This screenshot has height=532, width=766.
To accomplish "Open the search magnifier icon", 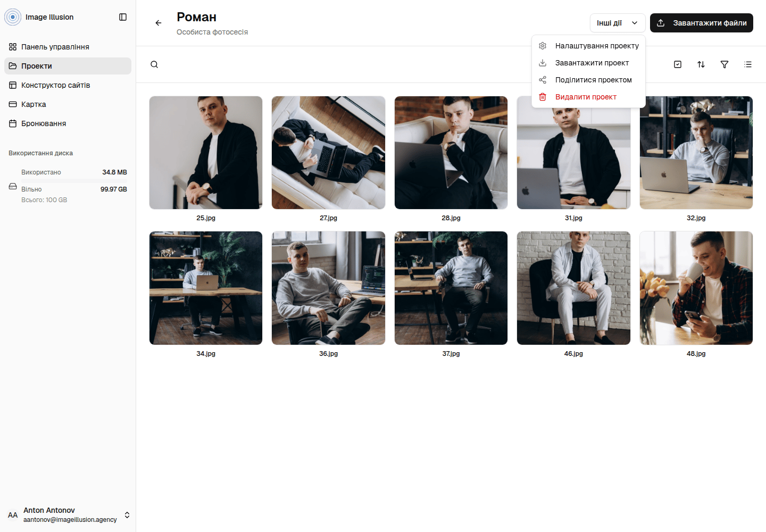I will pyautogui.click(x=154, y=64).
